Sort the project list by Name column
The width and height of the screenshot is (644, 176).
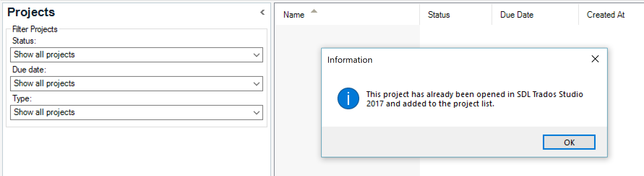tap(294, 15)
